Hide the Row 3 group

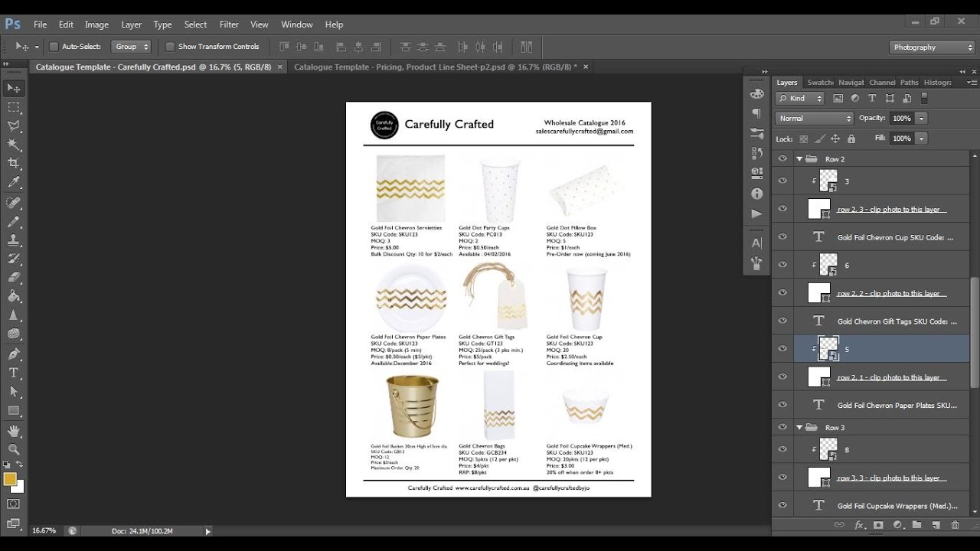pos(782,427)
